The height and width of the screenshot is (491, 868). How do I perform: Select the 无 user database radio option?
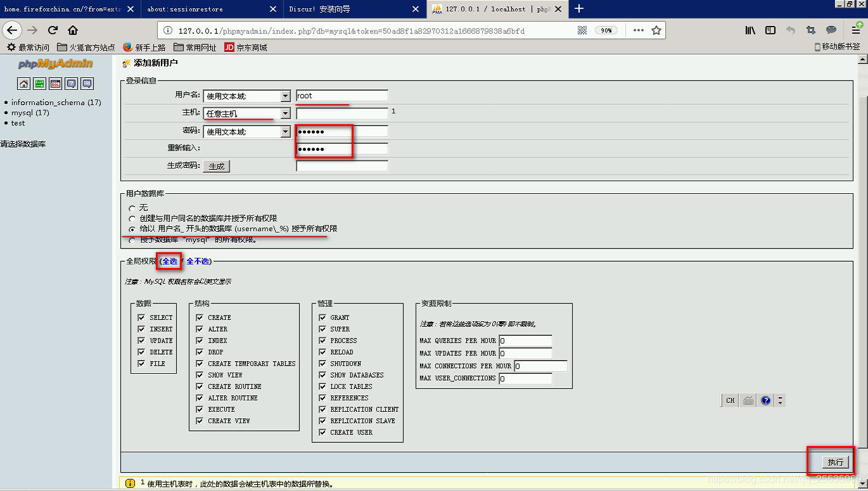point(132,208)
